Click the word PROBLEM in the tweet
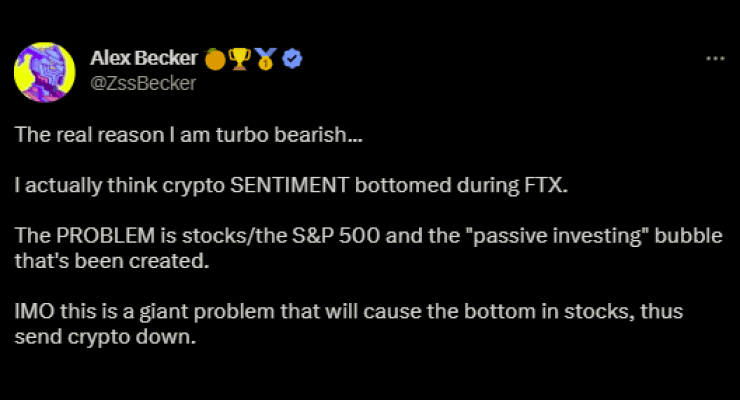This screenshot has width=740, height=400. (105, 235)
